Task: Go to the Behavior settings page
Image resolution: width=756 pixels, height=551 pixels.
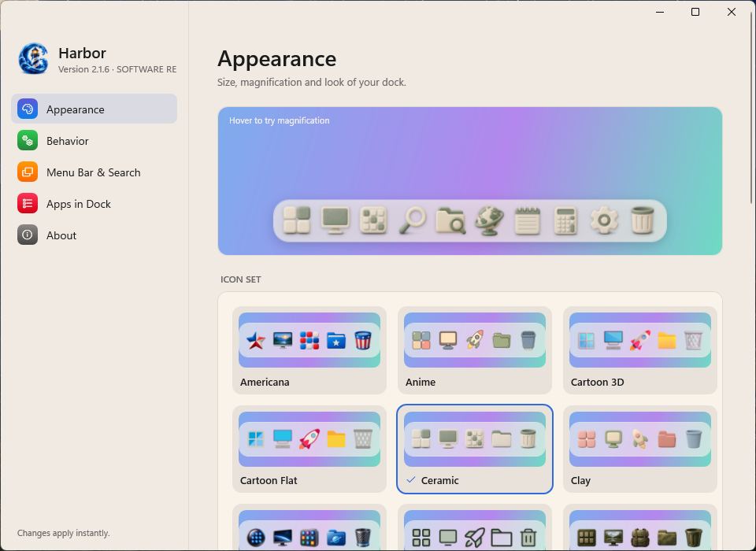Action: (x=94, y=141)
